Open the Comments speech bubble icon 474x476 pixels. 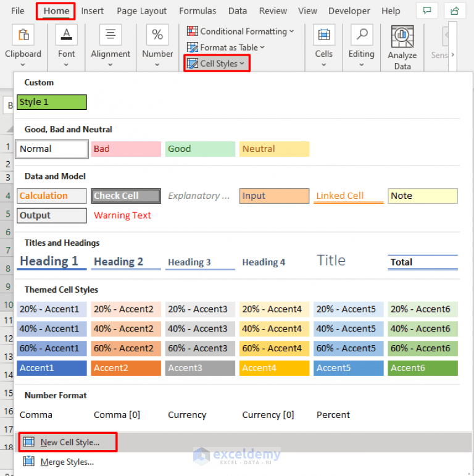coord(427,10)
